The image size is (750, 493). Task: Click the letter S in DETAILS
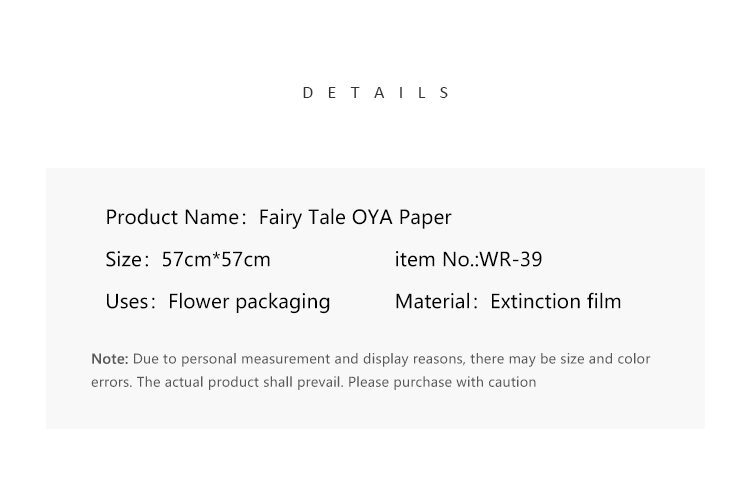point(444,93)
